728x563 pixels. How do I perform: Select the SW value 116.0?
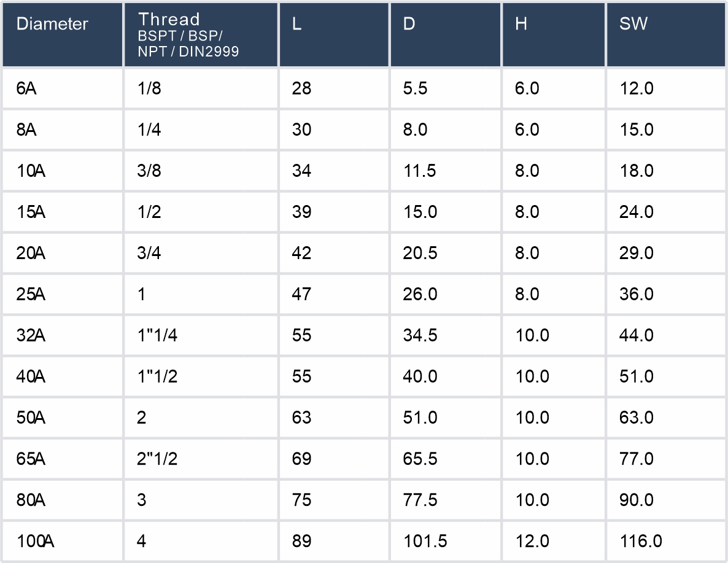(641, 542)
